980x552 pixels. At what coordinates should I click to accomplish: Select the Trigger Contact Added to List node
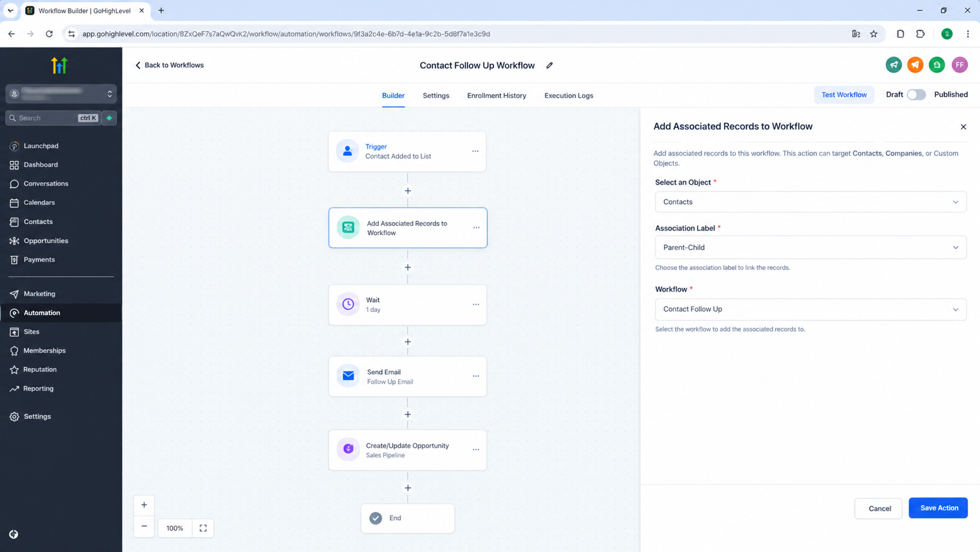pyautogui.click(x=407, y=151)
